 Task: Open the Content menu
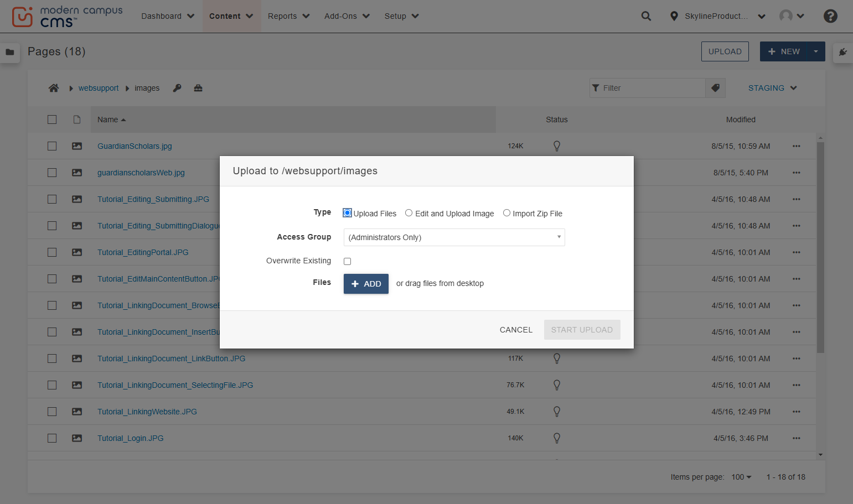coord(231,16)
